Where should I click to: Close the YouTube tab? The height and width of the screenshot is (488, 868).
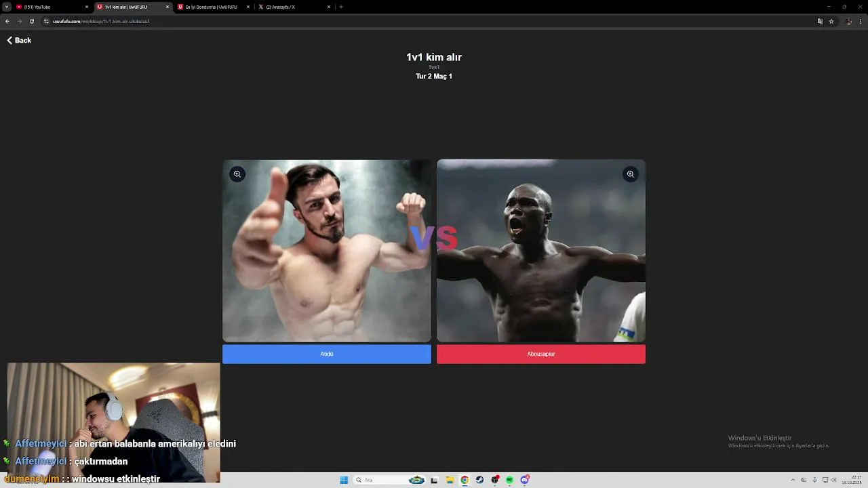coord(87,7)
